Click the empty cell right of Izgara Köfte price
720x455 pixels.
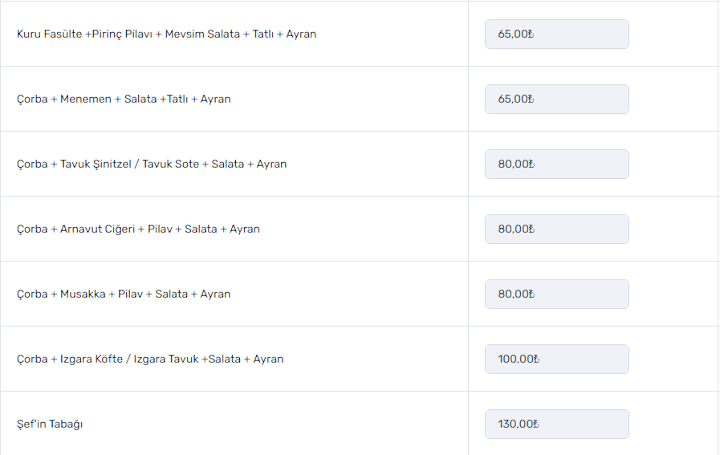point(674,359)
